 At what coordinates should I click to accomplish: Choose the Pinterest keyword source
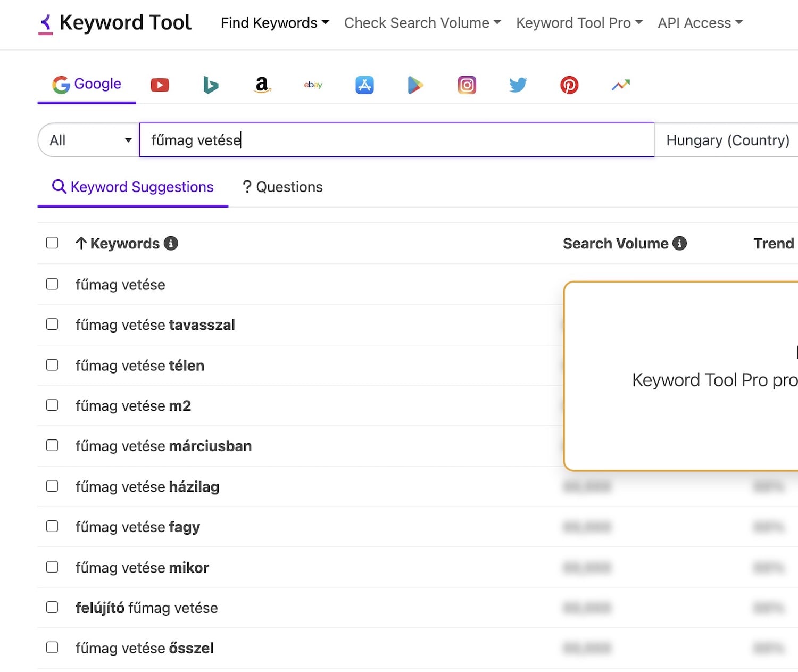point(569,85)
